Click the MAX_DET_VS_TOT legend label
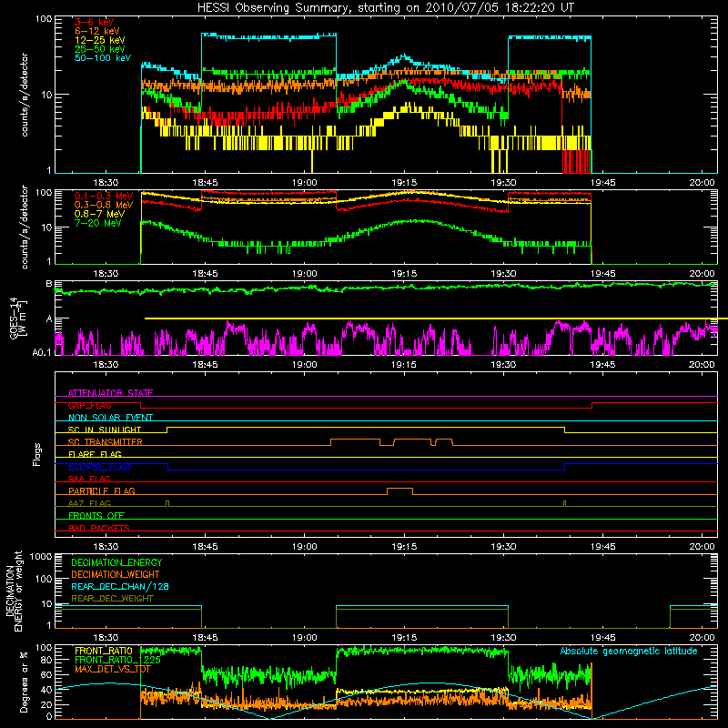 (x=112, y=669)
